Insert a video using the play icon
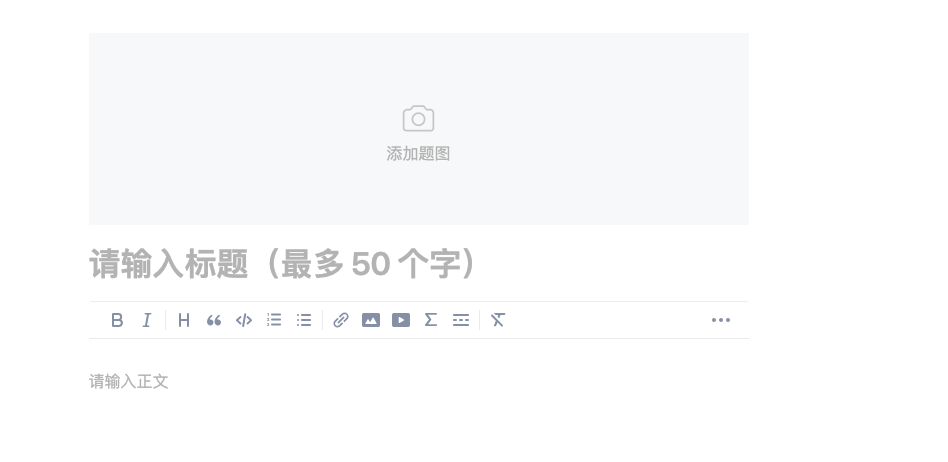 401,320
